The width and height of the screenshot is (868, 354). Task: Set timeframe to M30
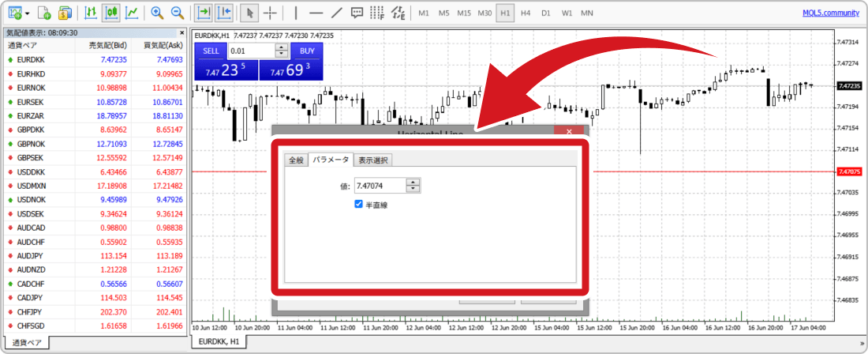485,12
